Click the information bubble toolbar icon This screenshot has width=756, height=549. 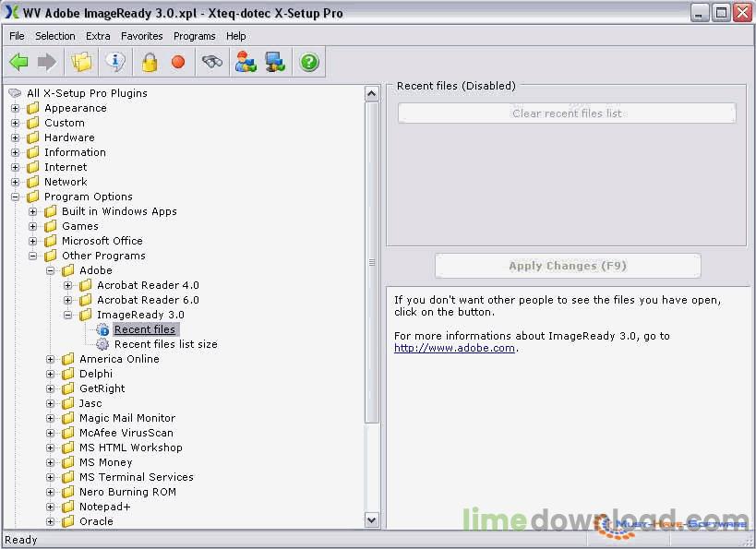point(115,62)
